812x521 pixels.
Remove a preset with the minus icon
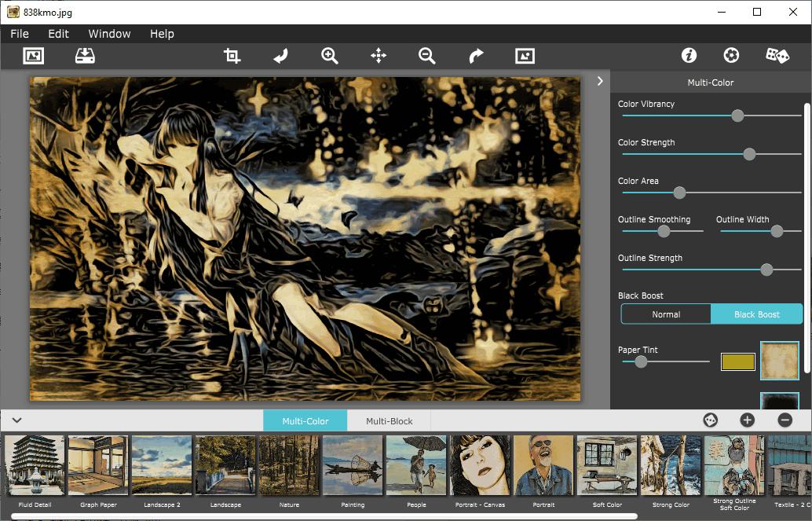(785, 420)
